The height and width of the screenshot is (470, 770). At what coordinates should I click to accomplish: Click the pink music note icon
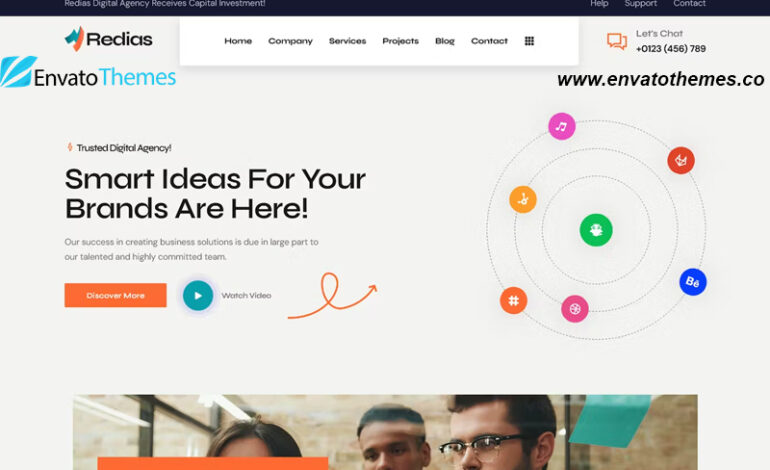(561, 126)
